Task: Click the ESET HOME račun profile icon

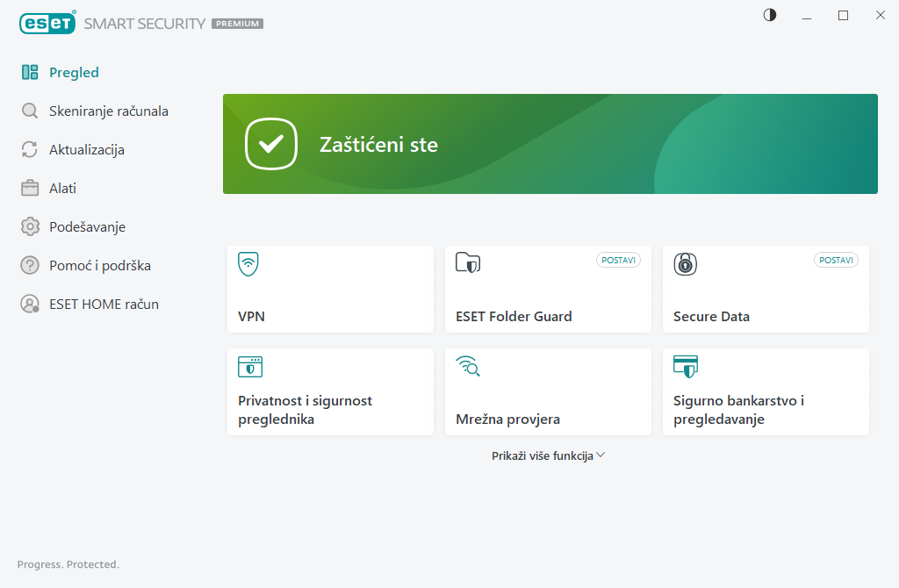Action: 27,304
